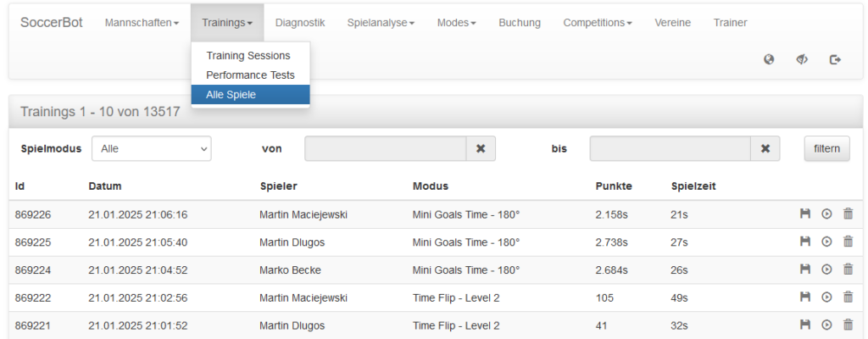
Task: Click save icon for training 869222
Action: click(805, 297)
